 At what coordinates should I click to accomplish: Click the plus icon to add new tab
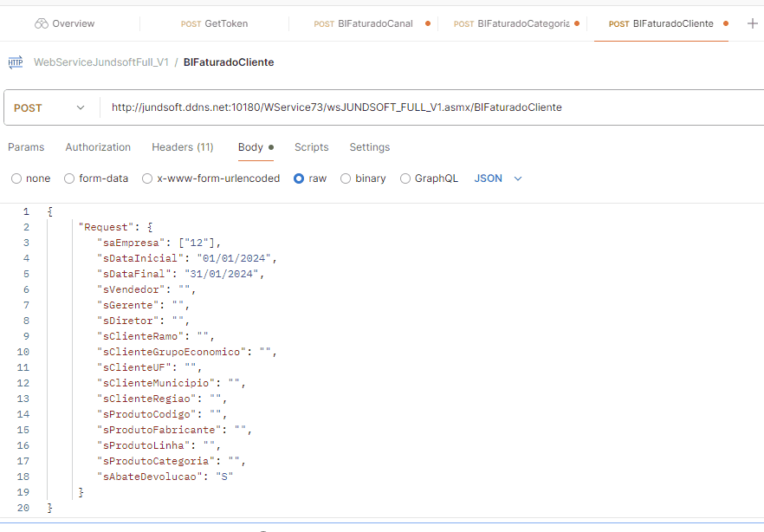752,23
